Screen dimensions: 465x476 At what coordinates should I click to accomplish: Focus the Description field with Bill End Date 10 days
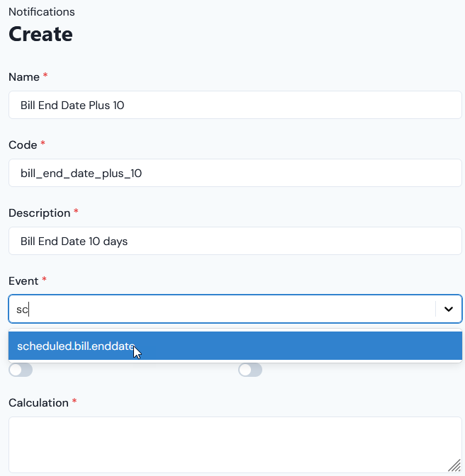(x=235, y=241)
